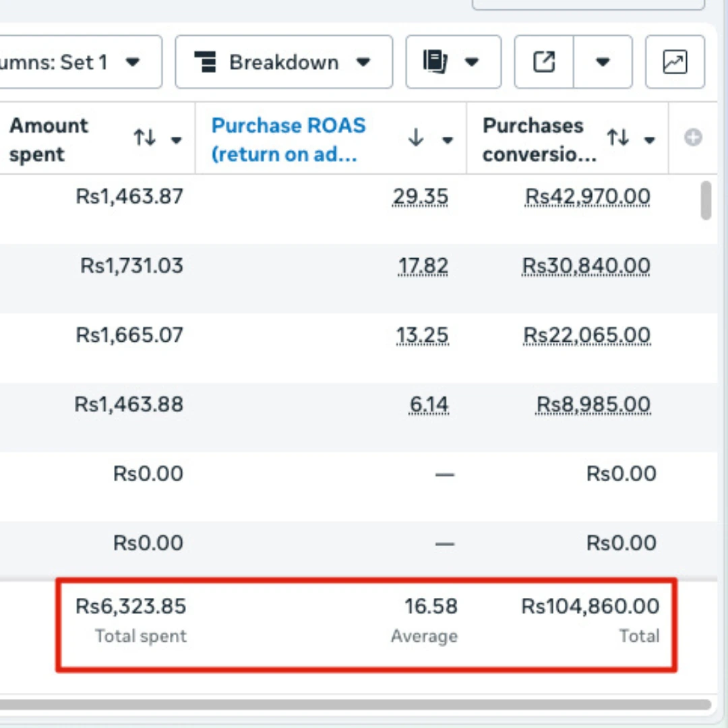
Task: Click the 17.82 ROAS value
Action: click(423, 266)
